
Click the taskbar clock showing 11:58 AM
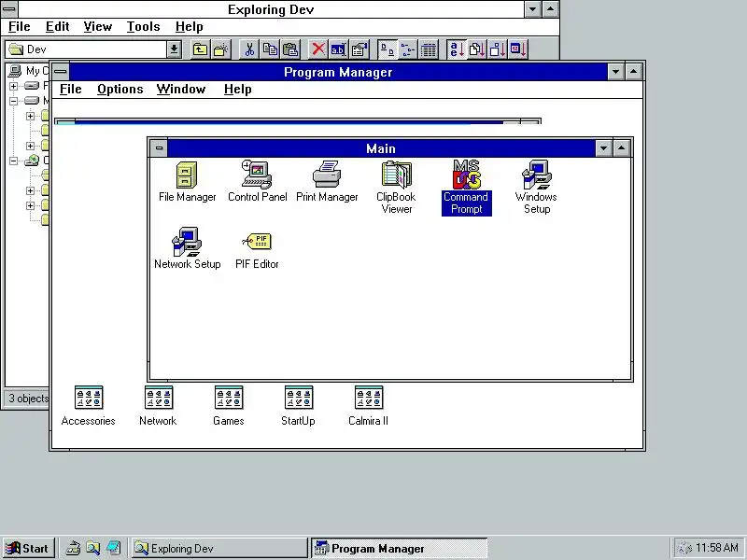pyautogui.click(x=716, y=548)
